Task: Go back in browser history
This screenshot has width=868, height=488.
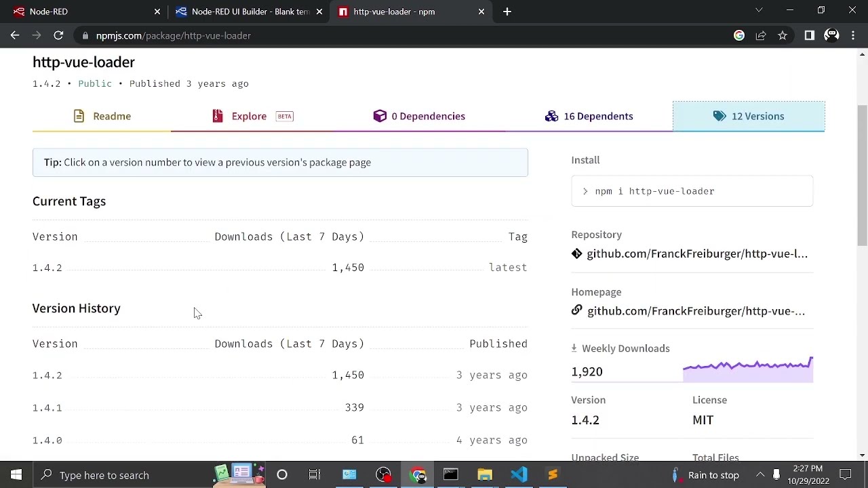Action: point(15,35)
